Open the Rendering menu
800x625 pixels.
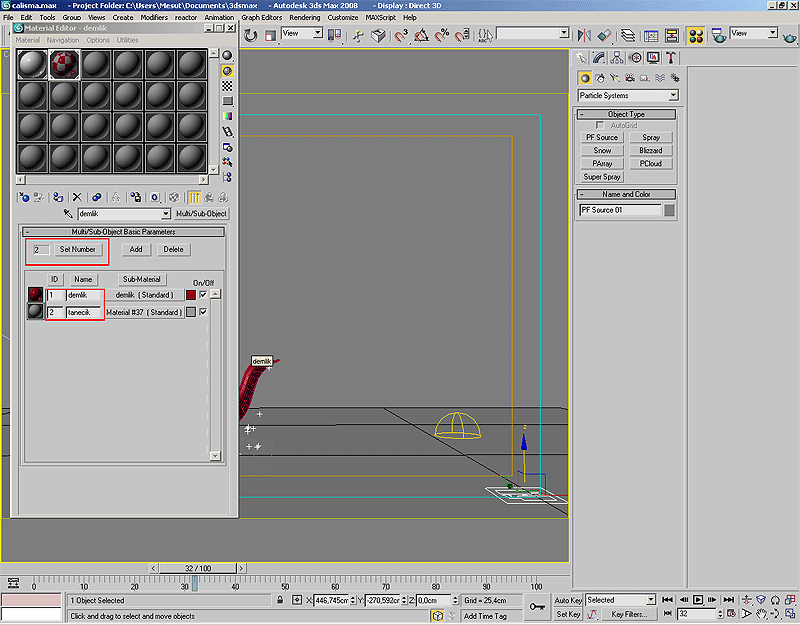coord(305,17)
